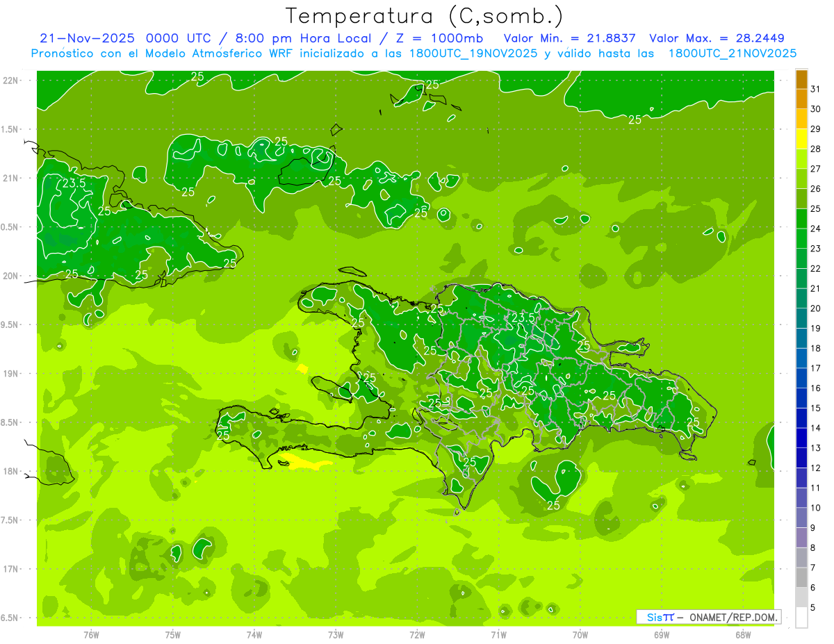Click the '0.5N' latitude axis label
Viewport: 834px width, 644px height.
click(x=10, y=228)
